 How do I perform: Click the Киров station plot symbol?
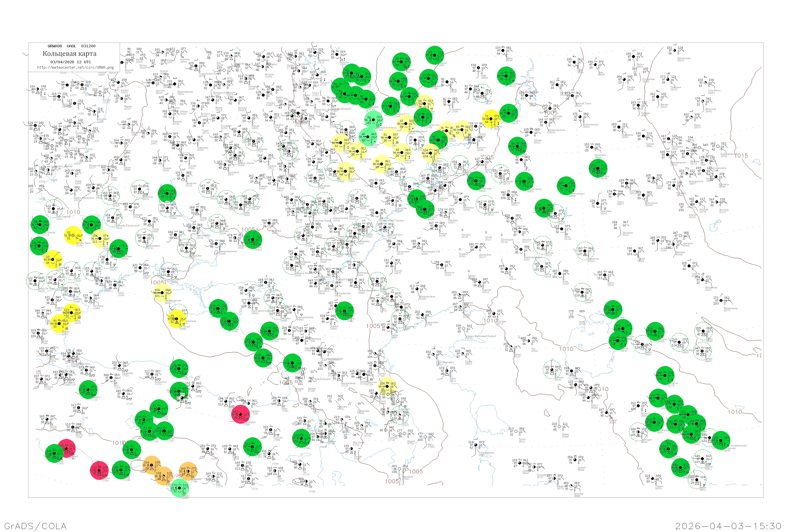pyautogui.click(x=447, y=82)
